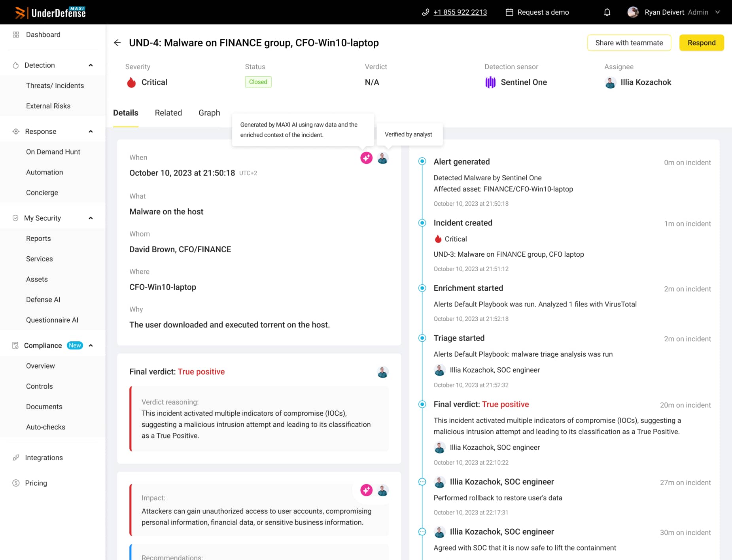Open Auto-checks page
Screen dimensions: 732x560
pyautogui.click(x=45, y=427)
